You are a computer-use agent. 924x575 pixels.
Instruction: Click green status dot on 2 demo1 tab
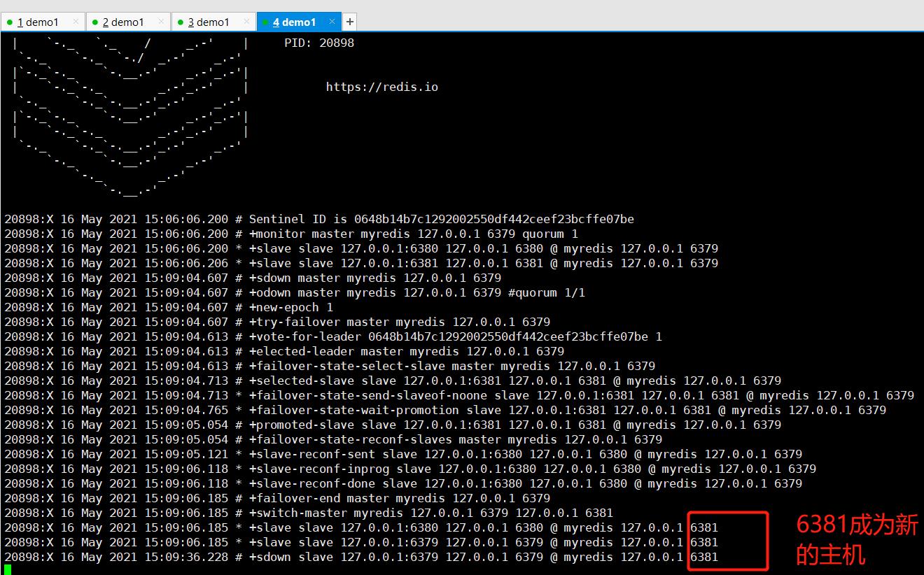point(95,22)
